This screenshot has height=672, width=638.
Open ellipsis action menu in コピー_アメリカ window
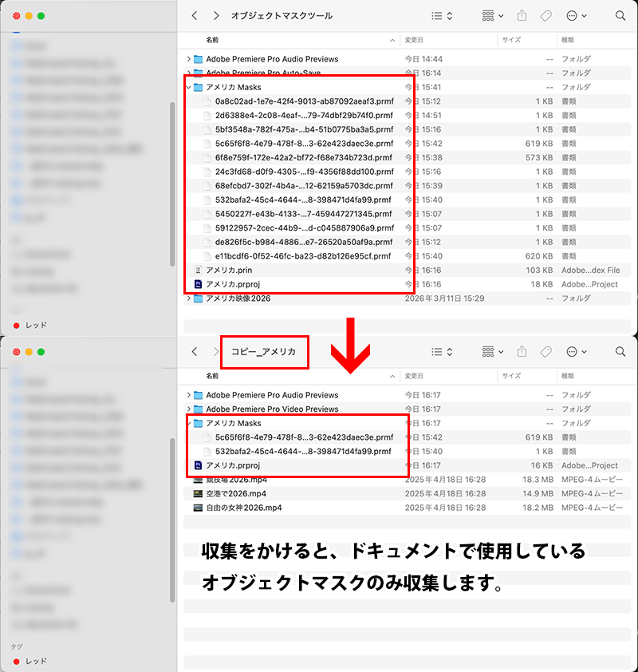click(575, 352)
